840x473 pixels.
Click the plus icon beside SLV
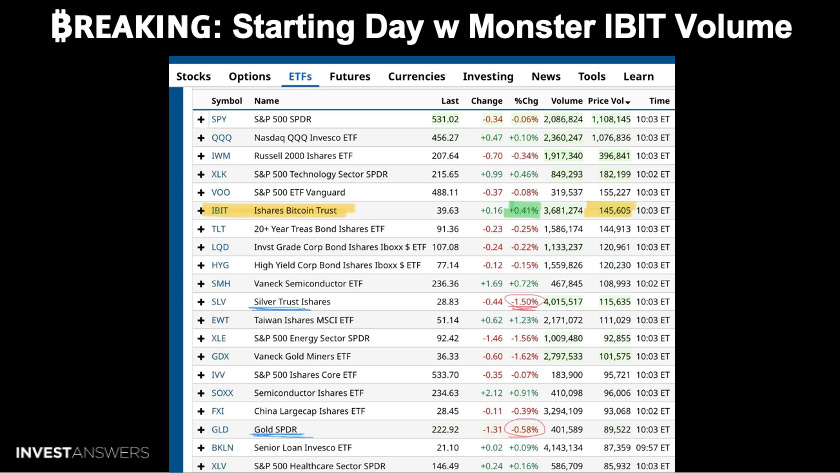click(201, 302)
